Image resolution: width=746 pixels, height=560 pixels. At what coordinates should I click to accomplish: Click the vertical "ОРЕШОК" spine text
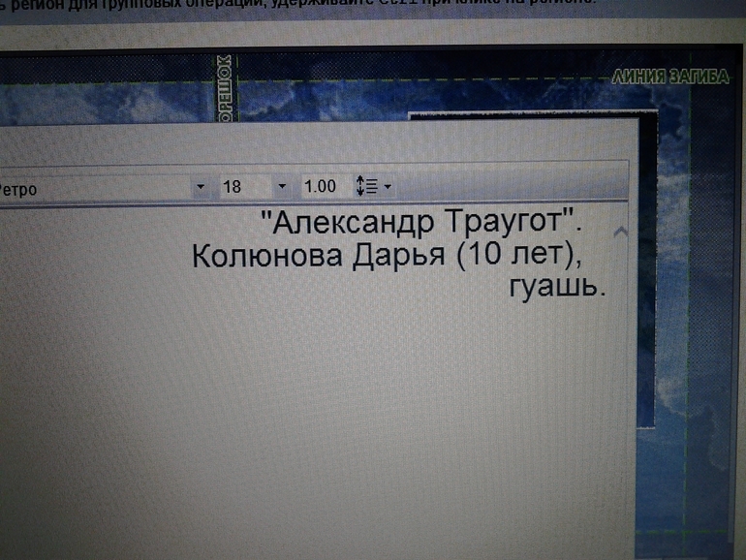tap(224, 88)
